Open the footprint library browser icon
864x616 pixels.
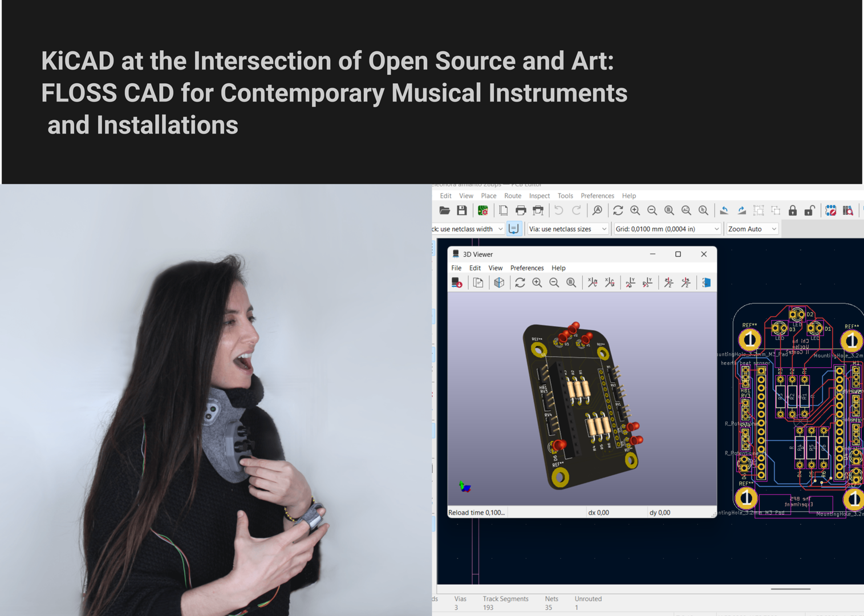pos(848,211)
